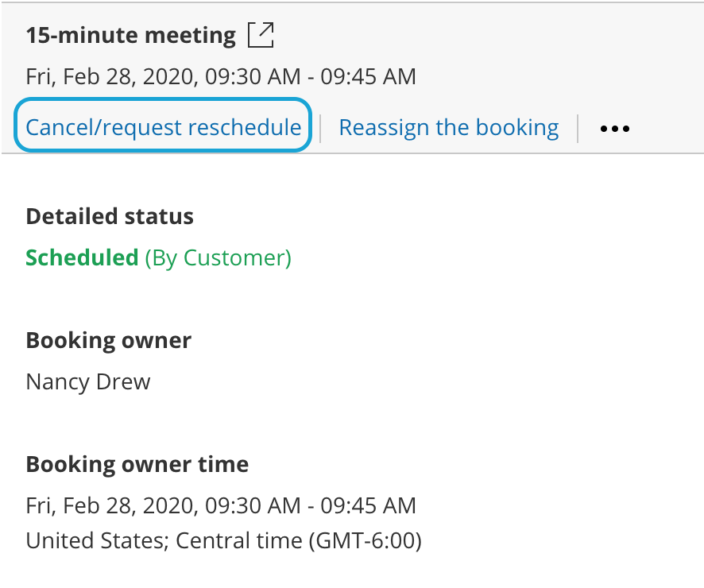Click the 15-minute meeting title

[130, 36]
